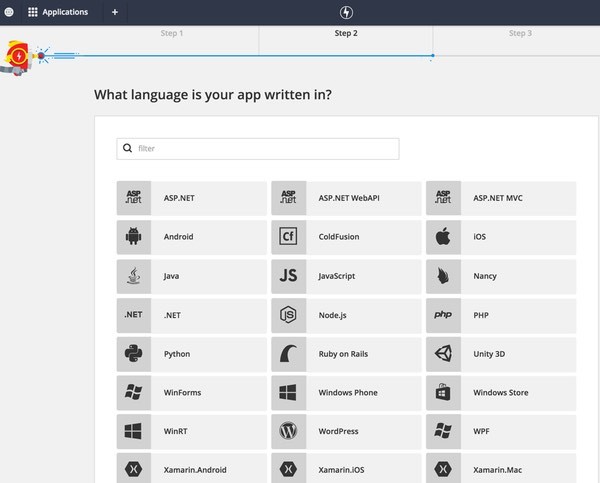
Task: Select the ColdFusion label
Action: 339,237
